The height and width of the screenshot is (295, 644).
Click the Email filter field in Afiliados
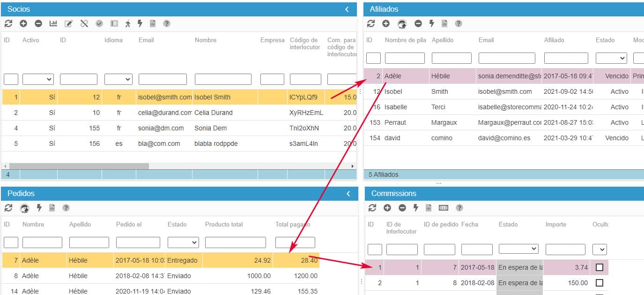(507, 58)
